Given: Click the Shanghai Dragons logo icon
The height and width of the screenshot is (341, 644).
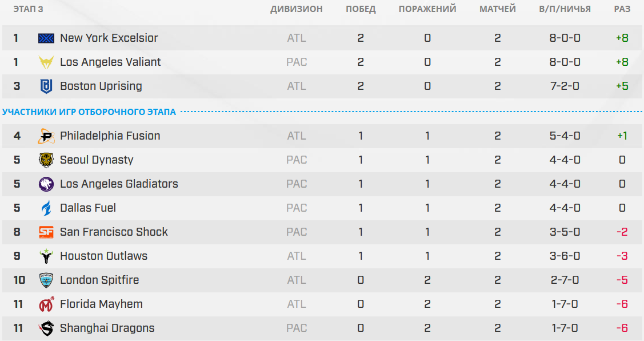Looking at the screenshot, I should click(46, 328).
